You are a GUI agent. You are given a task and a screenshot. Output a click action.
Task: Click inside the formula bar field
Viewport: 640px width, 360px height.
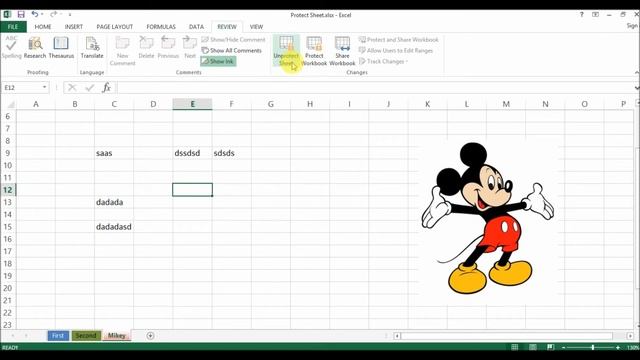(x=376, y=87)
